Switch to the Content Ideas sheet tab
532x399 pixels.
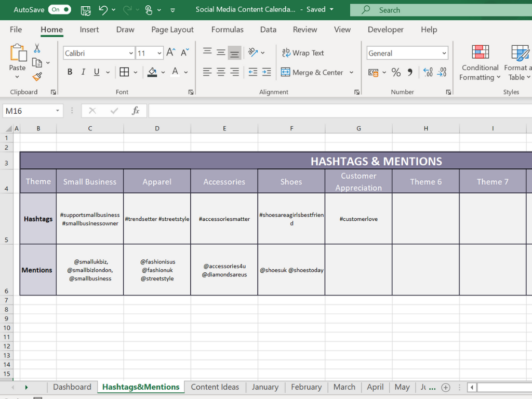(x=215, y=387)
